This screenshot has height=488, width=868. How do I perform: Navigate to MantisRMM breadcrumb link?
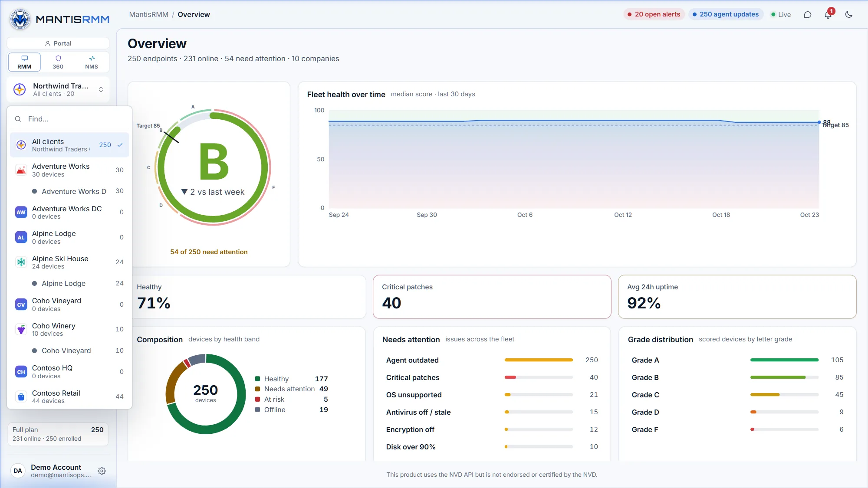pos(148,14)
